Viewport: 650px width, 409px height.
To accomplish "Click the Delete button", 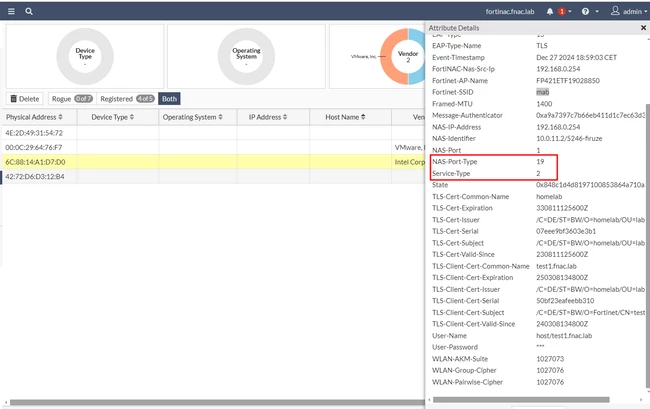I will tap(24, 99).
